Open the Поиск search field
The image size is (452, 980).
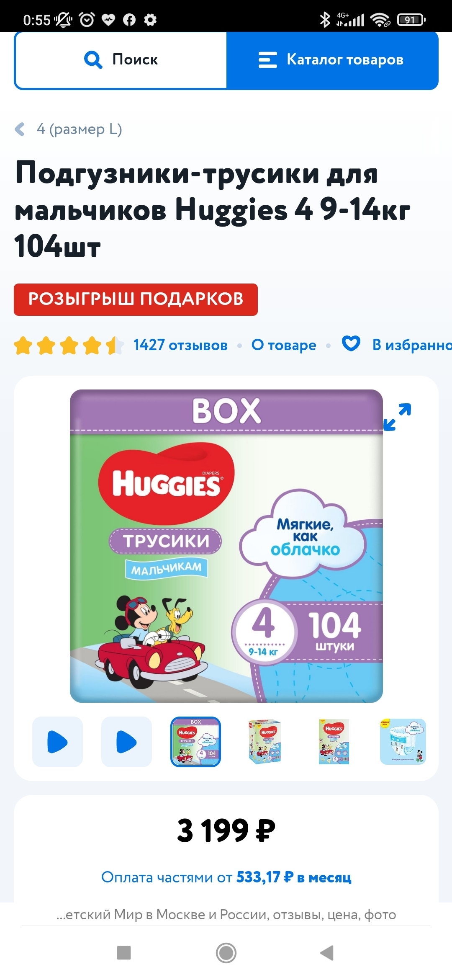tap(121, 60)
